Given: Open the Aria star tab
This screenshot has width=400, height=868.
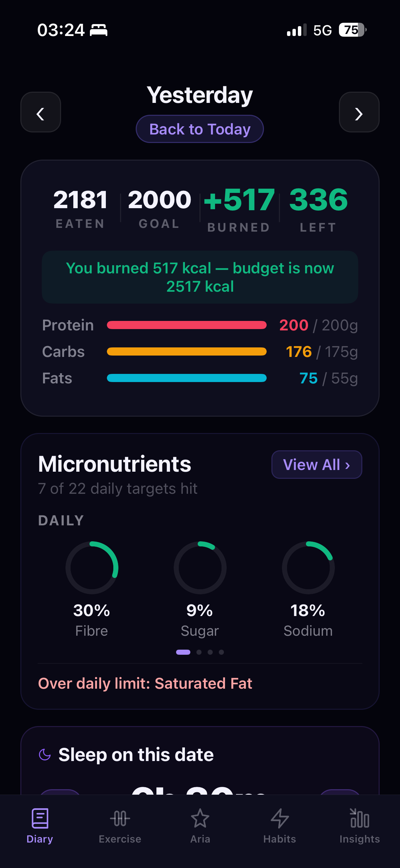Looking at the screenshot, I should (x=200, y=826).
